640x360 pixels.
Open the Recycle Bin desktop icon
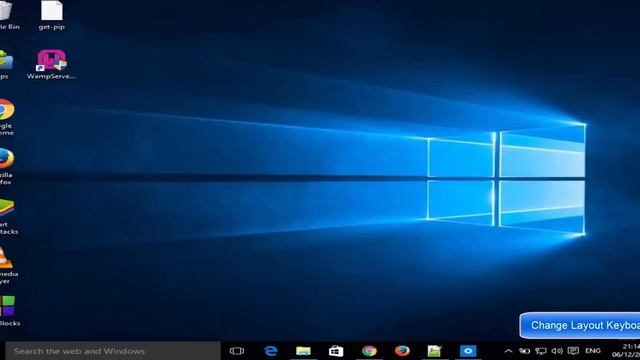click(9, 16)
